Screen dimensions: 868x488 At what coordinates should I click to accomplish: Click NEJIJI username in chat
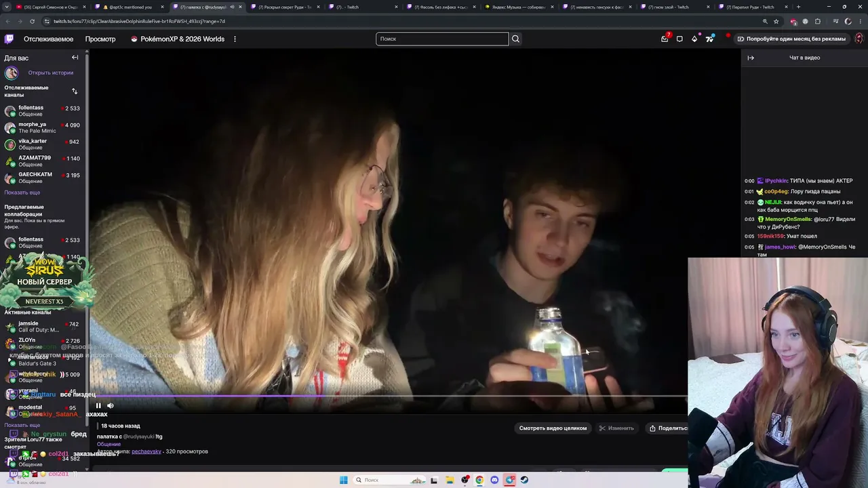[x=773, y=202]
